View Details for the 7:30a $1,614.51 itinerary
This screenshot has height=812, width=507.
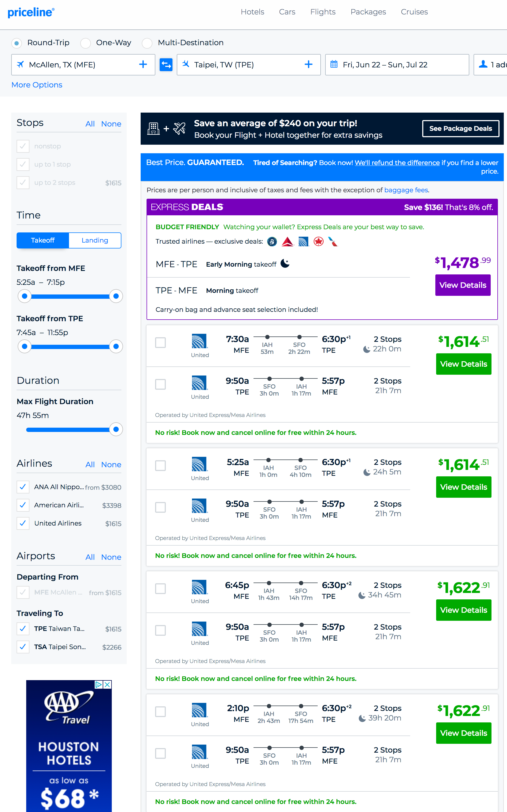pos(463,364)
